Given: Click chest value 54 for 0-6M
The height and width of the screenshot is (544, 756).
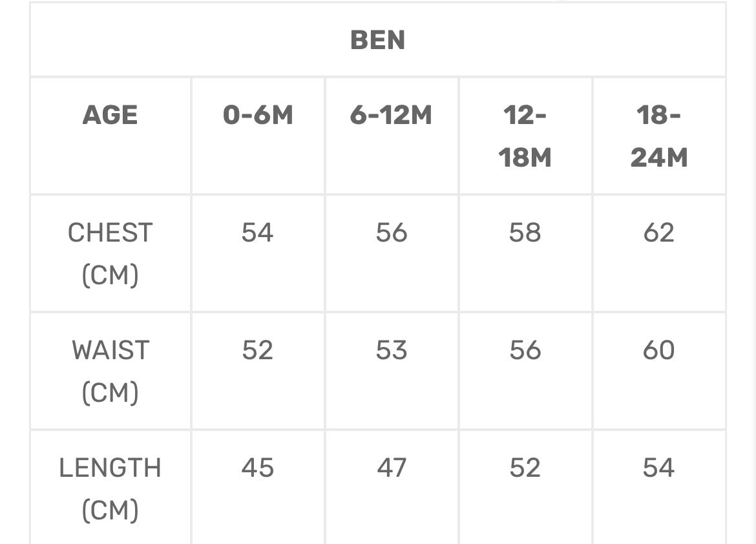Looking at the screenshot, I should [258, 233].
